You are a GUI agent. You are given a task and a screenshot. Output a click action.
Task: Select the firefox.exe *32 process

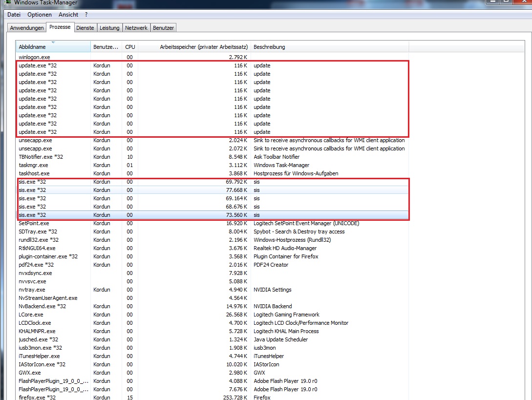(x=37, y=398)
